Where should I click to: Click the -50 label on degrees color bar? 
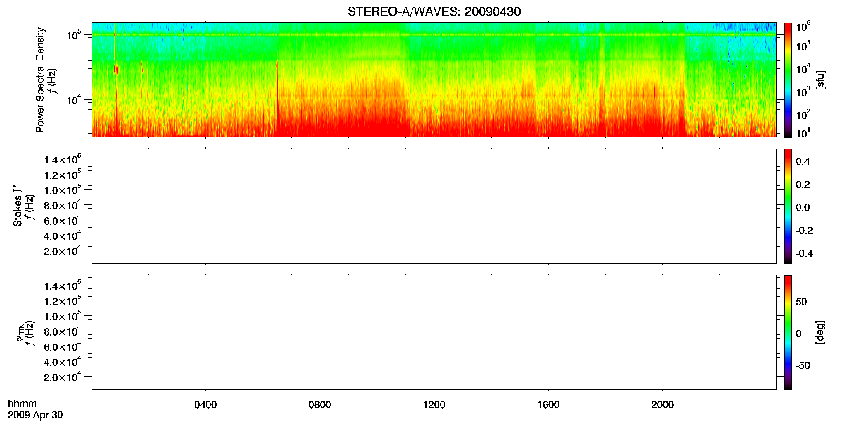803,365
